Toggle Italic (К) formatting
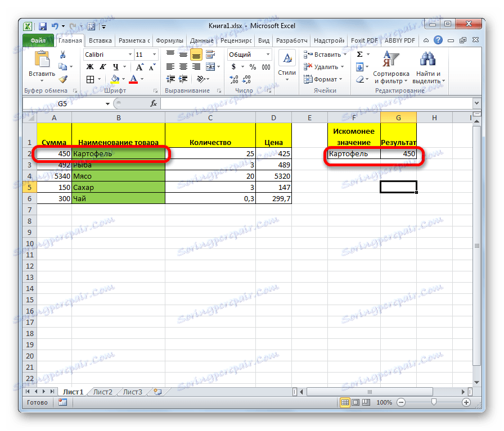The width and height of the screenshot is (504, 431). pyautogui.click(x=102, y=67)
